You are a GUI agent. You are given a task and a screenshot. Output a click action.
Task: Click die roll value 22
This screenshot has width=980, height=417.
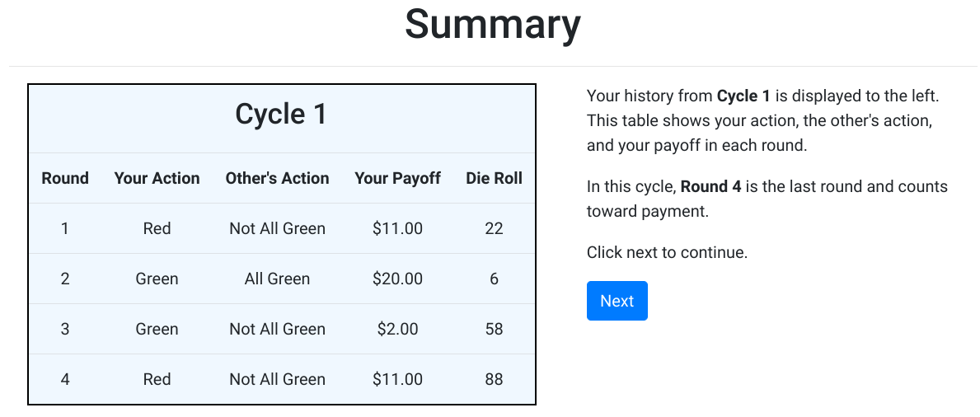[x=494, y=228]
